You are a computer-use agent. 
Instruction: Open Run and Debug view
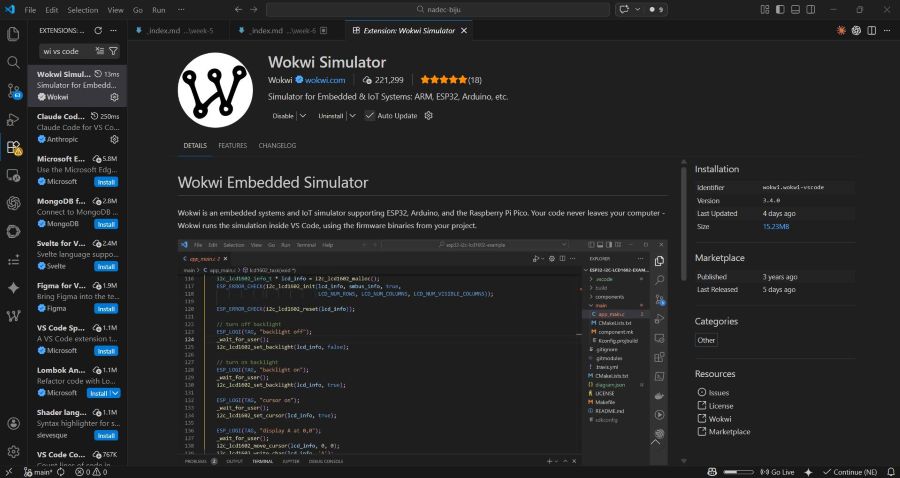[13, 119]
